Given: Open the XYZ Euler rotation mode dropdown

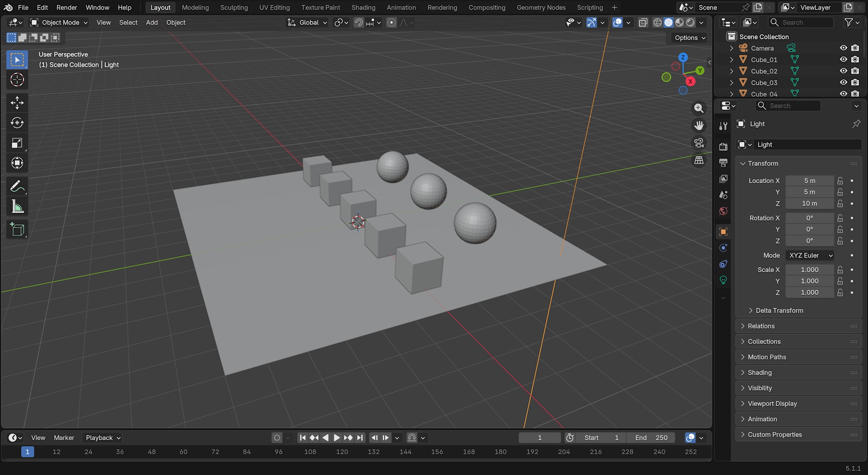Looking at the screenshot, I should pos(810,255).
